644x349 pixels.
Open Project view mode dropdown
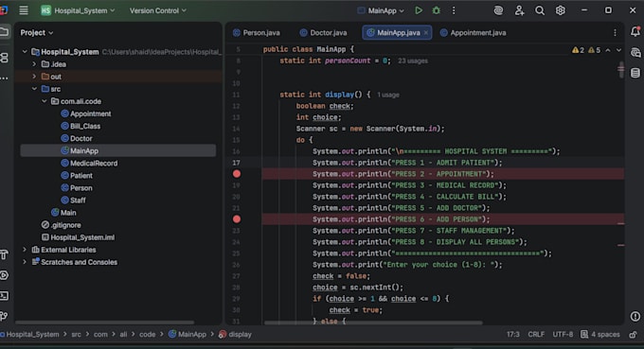37,33
